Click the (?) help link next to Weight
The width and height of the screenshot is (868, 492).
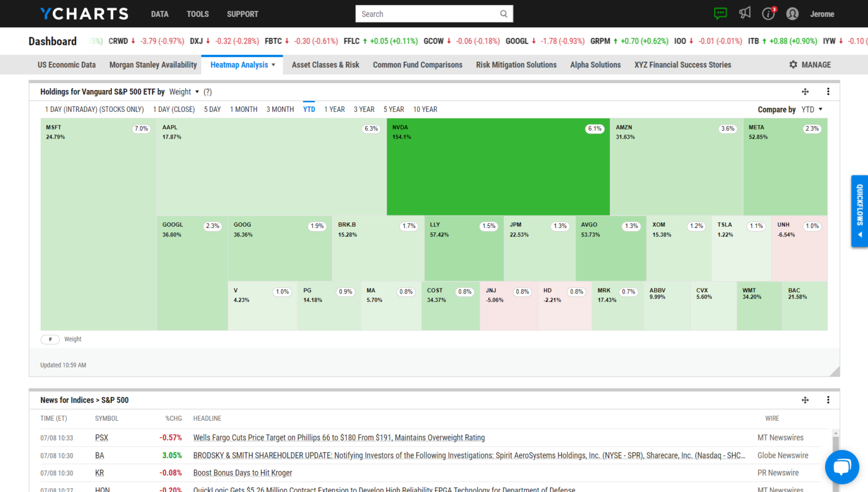[x=207, y=92]
